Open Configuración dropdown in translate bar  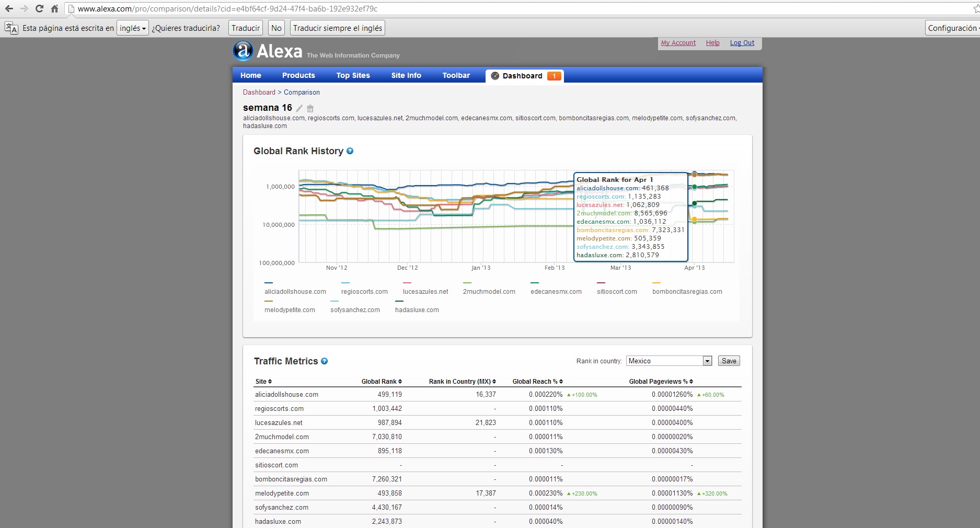point(953,28)
